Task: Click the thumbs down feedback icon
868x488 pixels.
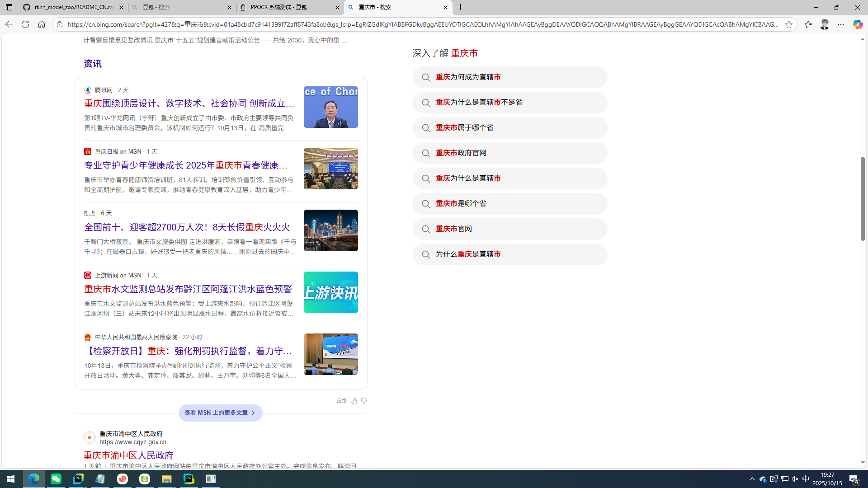Action: tap(364, 401)
